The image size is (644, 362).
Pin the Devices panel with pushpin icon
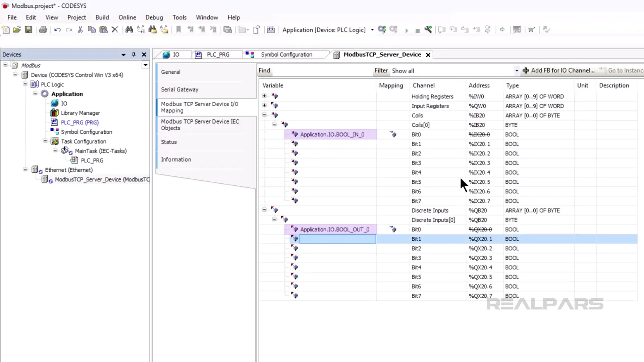tap(134, 54)
